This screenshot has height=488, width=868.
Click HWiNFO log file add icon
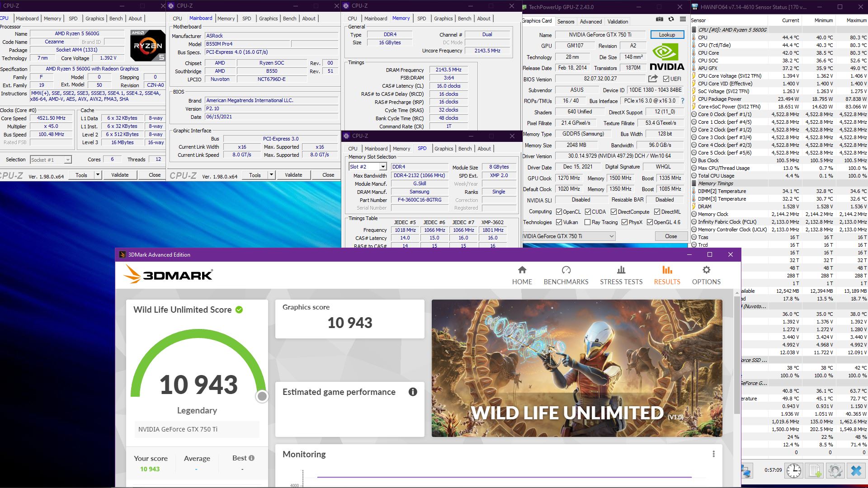(815, 470)
